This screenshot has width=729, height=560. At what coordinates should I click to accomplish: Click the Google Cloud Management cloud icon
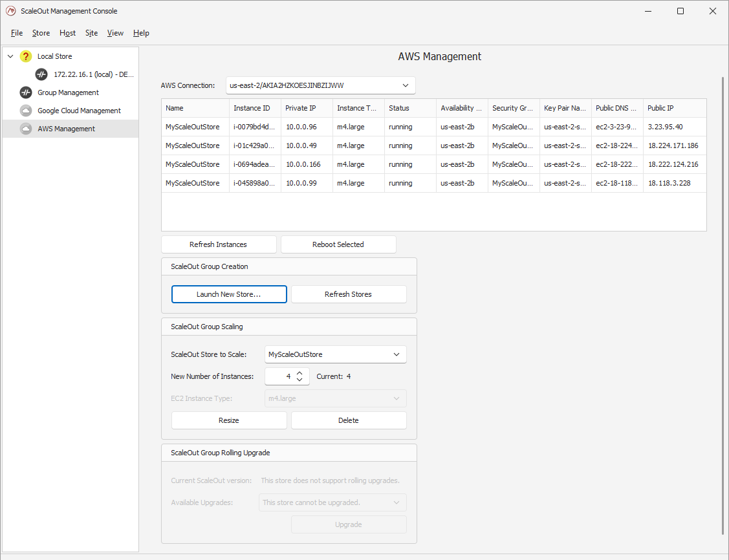click(x=26, y=111)
